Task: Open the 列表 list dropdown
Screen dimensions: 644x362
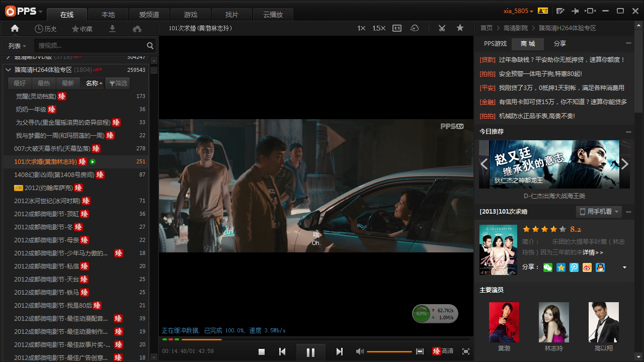Action: point(17,46)
